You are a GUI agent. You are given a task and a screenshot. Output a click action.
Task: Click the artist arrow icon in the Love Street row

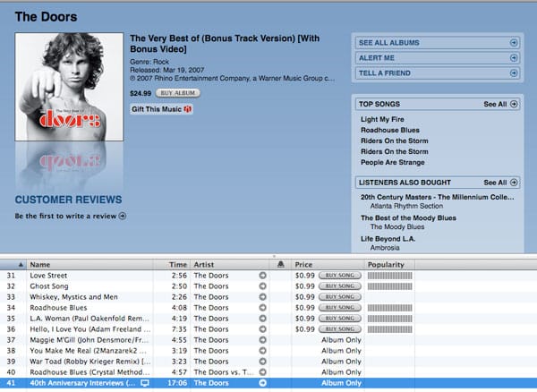pyautogui.click(x=262, y=276)
